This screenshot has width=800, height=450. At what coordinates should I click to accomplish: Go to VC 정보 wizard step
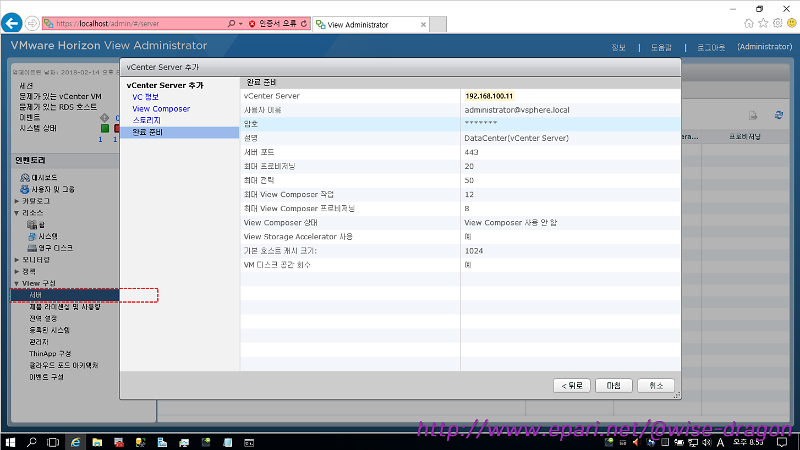[x=145, y=97]
